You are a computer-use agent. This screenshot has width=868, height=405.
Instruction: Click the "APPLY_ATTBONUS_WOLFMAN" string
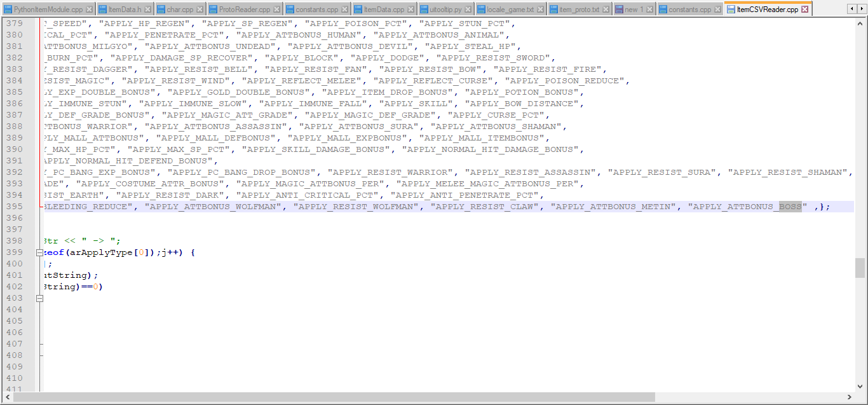[213, 207]
